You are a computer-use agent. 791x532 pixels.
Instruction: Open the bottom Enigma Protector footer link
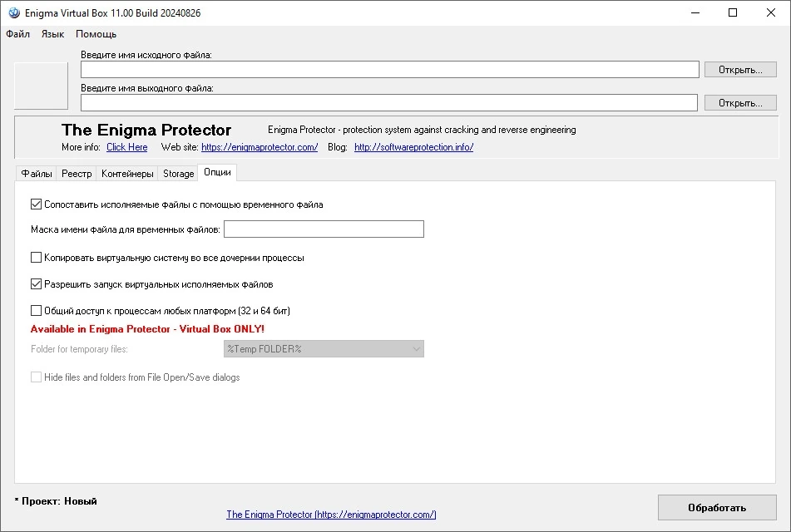click(331, 515)
